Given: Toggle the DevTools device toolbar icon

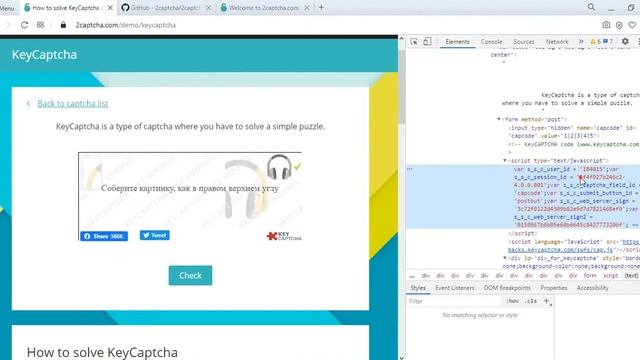Looking at the screenshot, I should (427, 42).
